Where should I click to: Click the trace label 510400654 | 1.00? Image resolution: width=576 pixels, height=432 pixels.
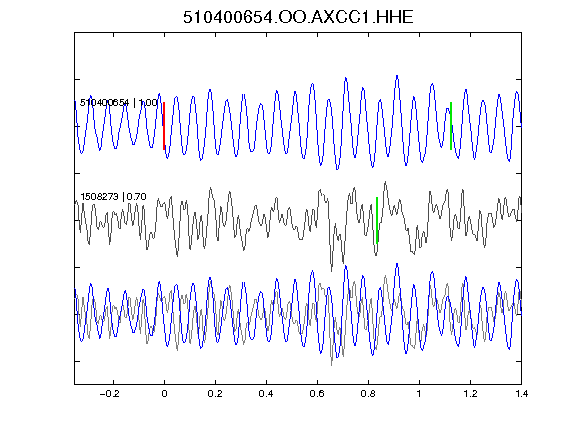(x=119, y=102)
